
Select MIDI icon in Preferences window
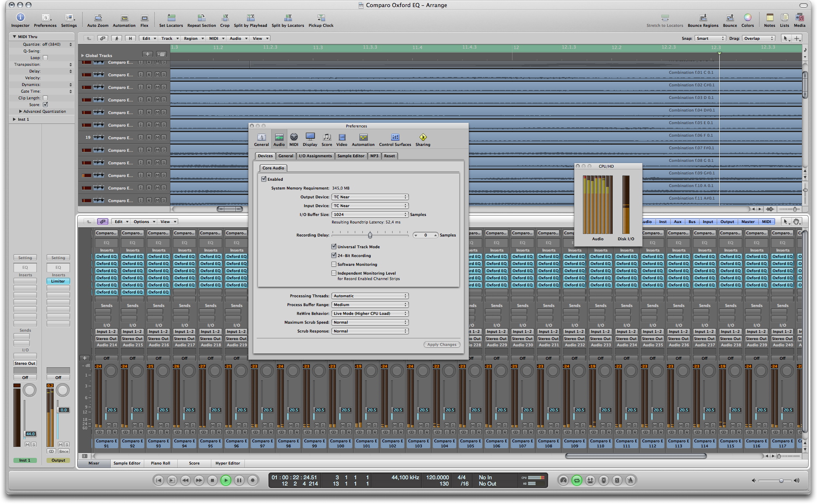294,137
